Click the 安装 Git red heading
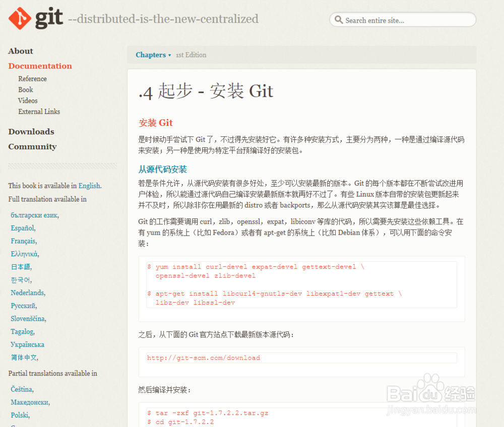504x427 pixels. (156, 123)
